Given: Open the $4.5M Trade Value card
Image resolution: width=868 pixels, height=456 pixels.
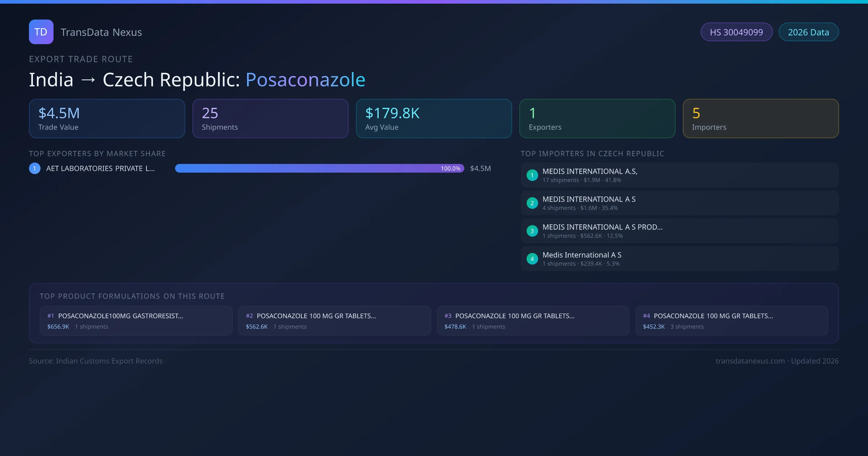Looking at the screenshot, I should point(107,119).
